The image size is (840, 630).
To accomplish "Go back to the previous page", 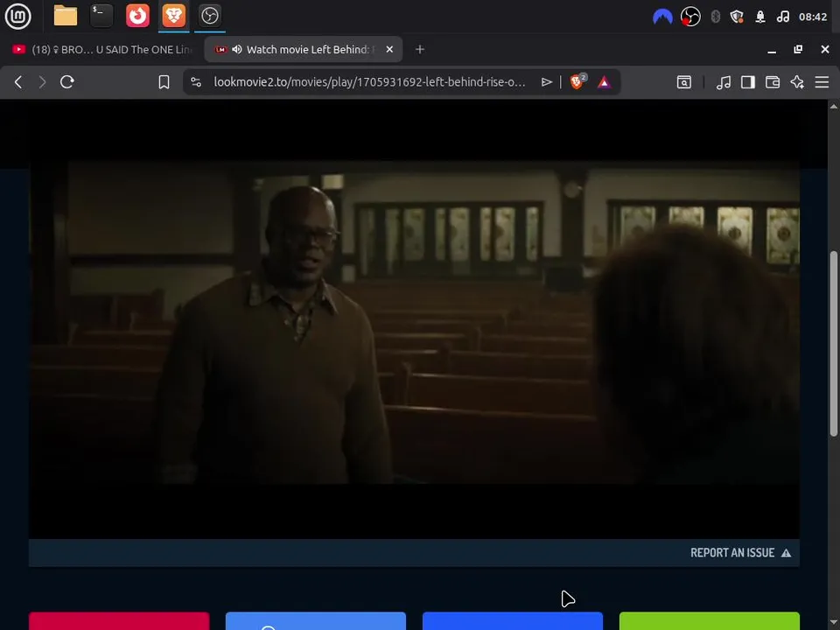I will tap(18, 82).
